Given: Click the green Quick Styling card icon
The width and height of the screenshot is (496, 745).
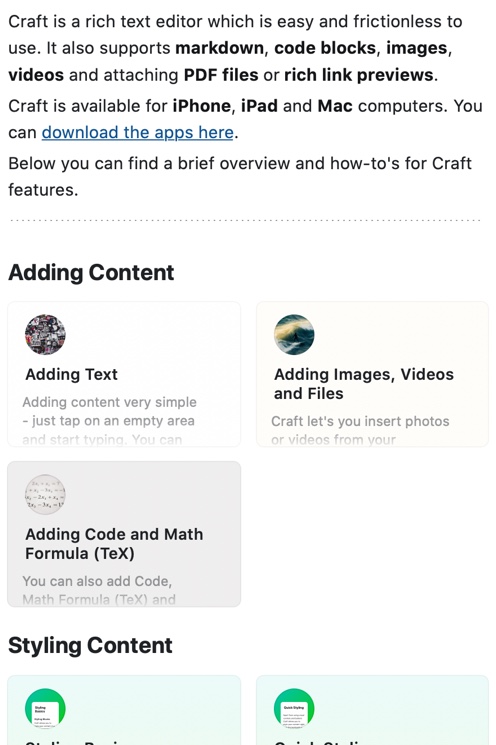Looking at the screenshot, I should [294, 708].
